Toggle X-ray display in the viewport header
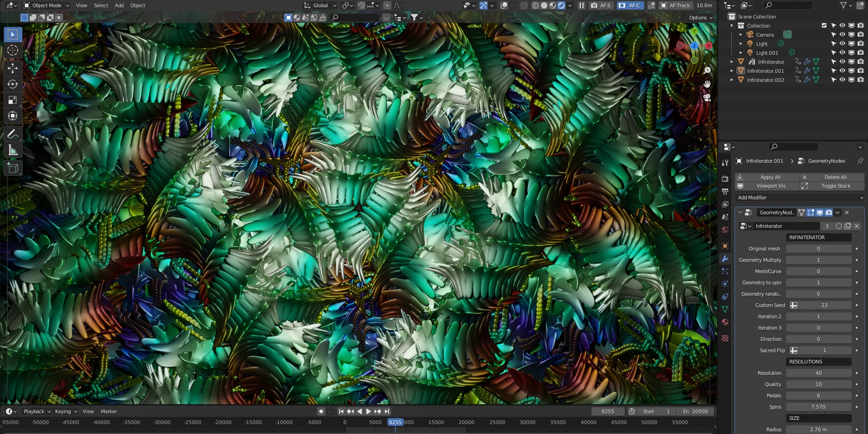The image size is (868, 434). [524, 5]
